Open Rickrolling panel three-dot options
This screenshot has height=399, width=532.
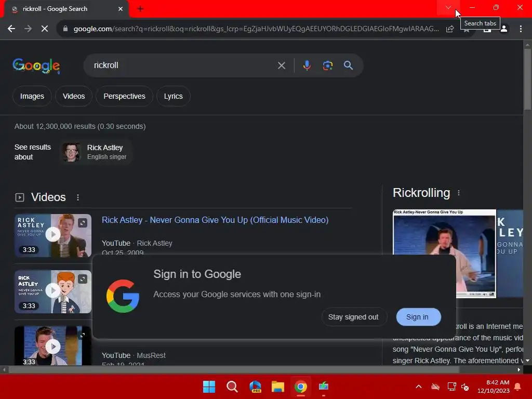459,193
